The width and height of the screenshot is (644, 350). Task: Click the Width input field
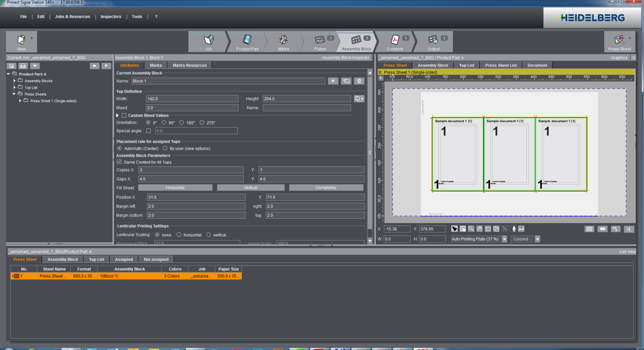[192, 99]
